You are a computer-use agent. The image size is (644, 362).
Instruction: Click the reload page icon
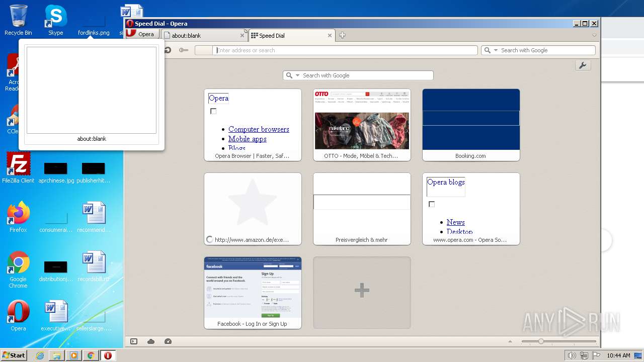[168, 50]
